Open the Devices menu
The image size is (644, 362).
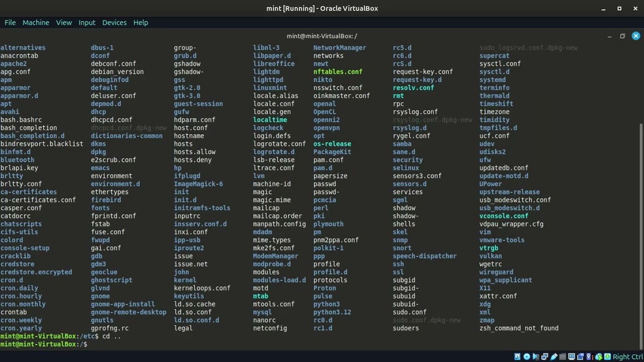tap(114, 23)
